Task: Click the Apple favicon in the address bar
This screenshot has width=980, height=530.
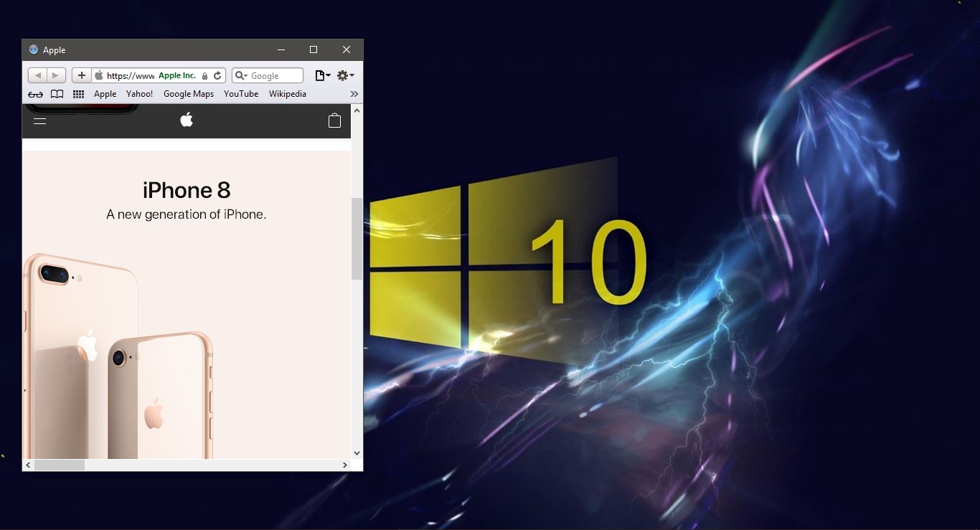Action: (x=99, y=75)
